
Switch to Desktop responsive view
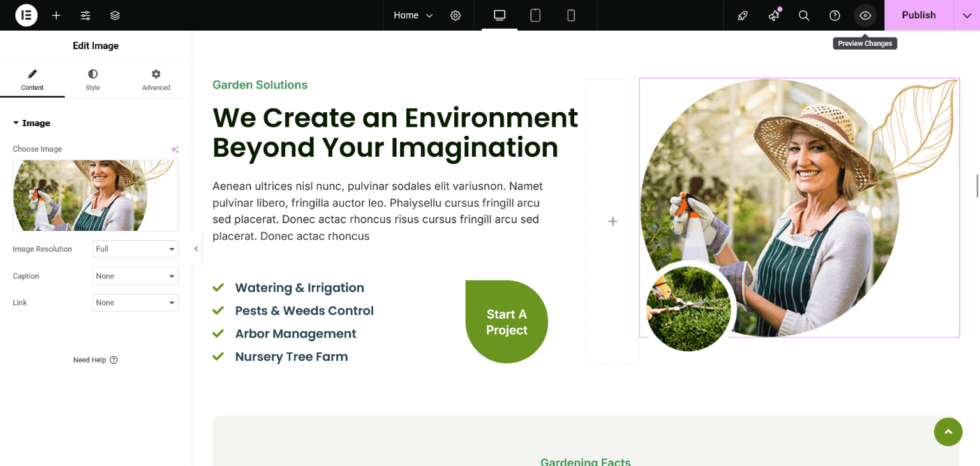(500, 15)
